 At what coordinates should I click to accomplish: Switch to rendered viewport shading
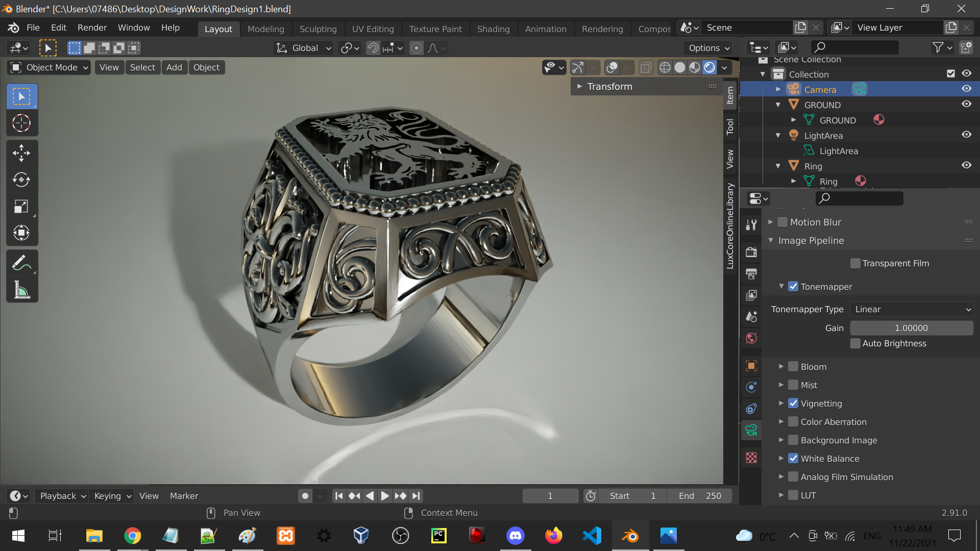pos(709,67)
